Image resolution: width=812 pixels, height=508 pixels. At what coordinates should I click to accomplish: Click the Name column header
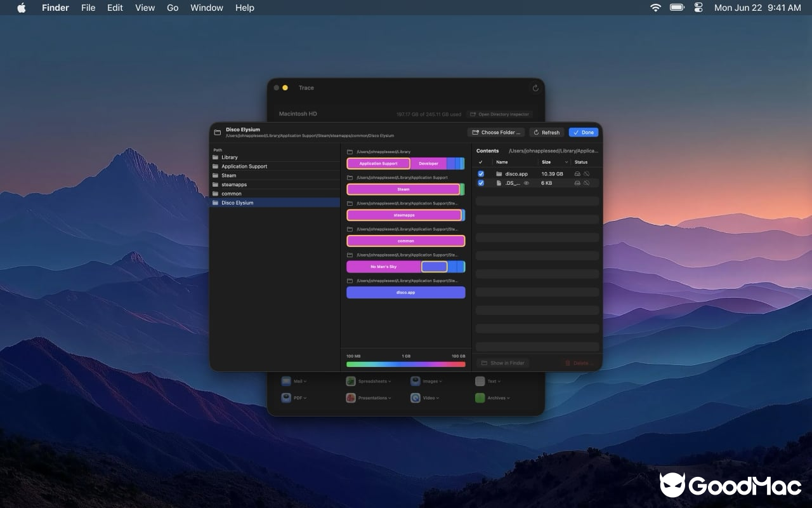pyautogui.click(x=502, y=162)
